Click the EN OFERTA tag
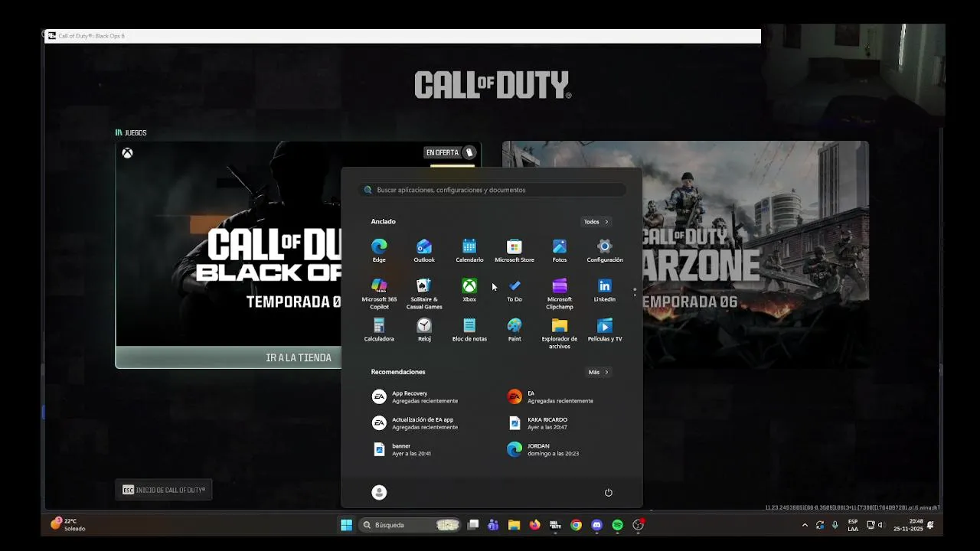The height and width of the screenshot is (551, 980). 451,152
